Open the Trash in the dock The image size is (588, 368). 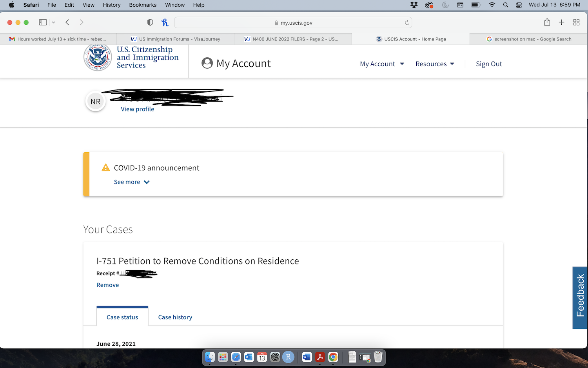tap(378, 357)
